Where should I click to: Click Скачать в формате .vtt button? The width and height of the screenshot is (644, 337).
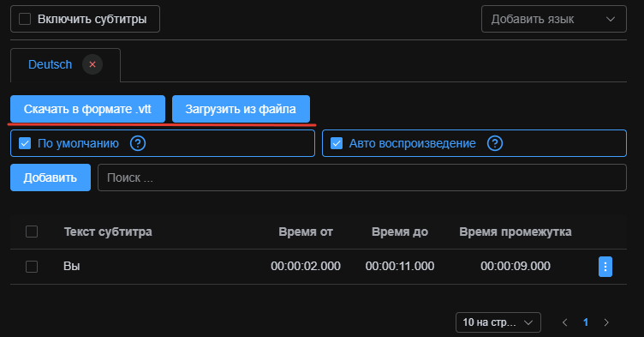[x=87, y=109]
